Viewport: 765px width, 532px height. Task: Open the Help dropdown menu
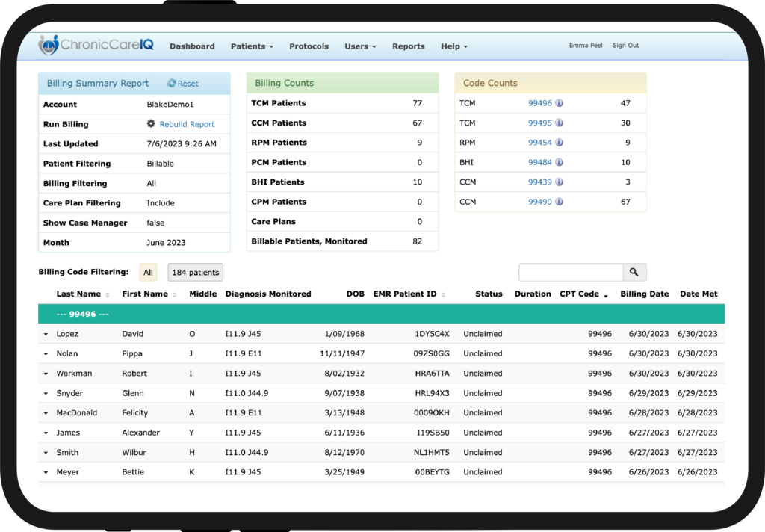(x=454, y=46)
